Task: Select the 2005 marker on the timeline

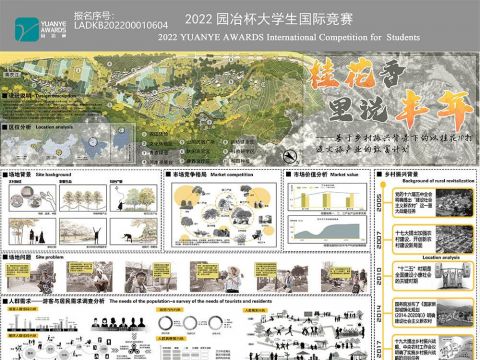Action: pyautogui.click(x=379, y=202)
